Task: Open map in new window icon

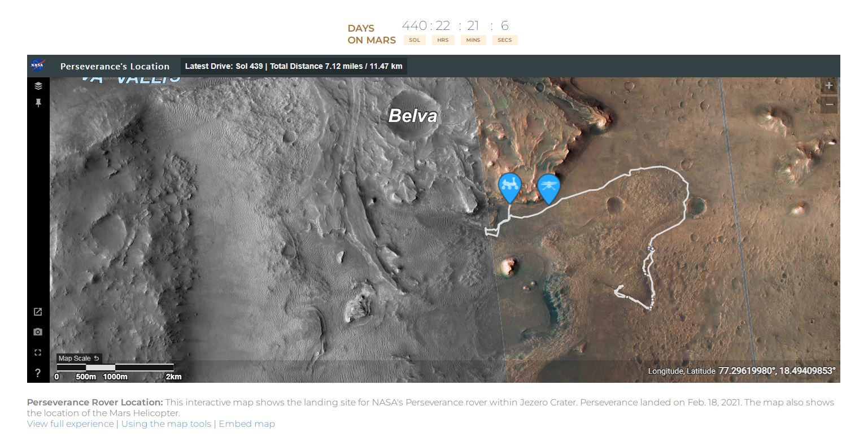Action: [x=38, y=312]
